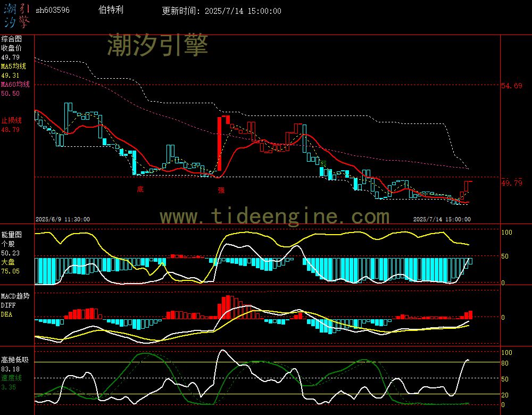Select the 收盘价 label

pyautogui.click(x=12, y=48)
